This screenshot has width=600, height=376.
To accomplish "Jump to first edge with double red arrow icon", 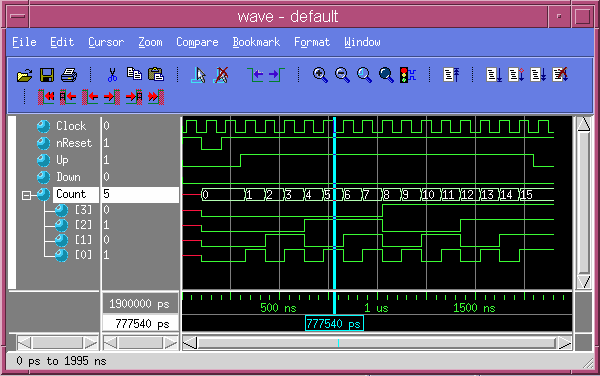I will click(46, 97).
